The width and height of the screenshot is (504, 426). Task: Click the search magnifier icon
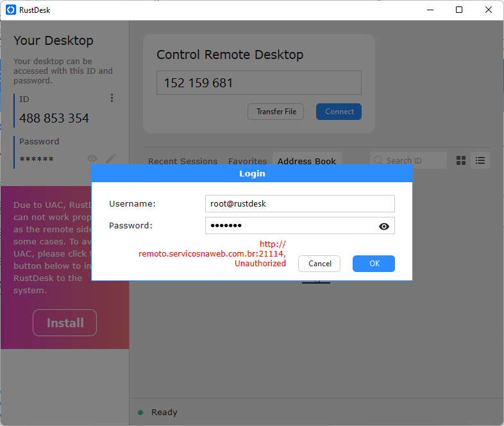pyautogui.click(x=378, y=160)
